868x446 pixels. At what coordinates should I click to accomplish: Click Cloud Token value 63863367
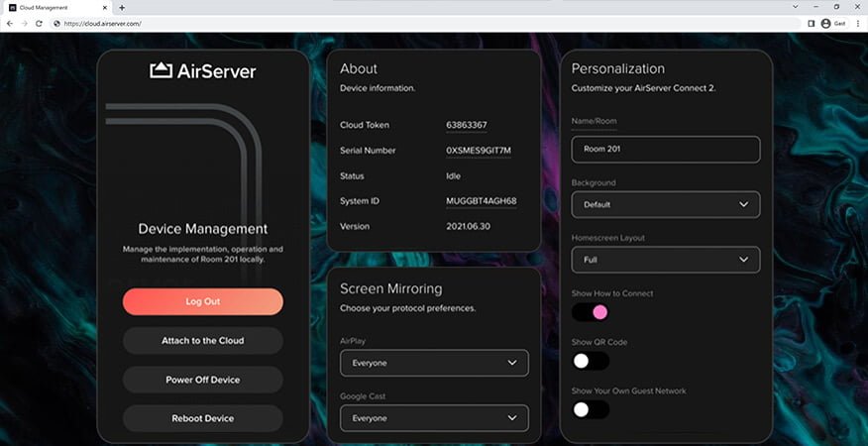point(467,125)
